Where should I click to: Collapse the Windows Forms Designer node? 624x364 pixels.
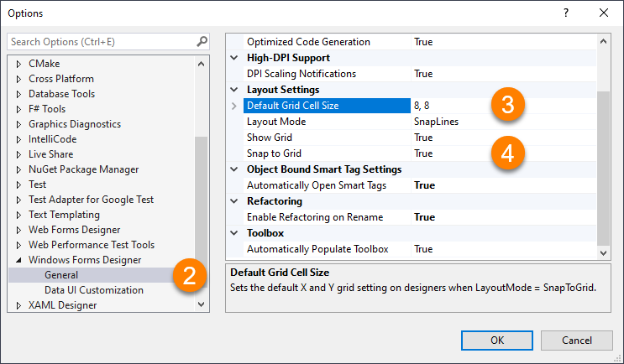19,260
